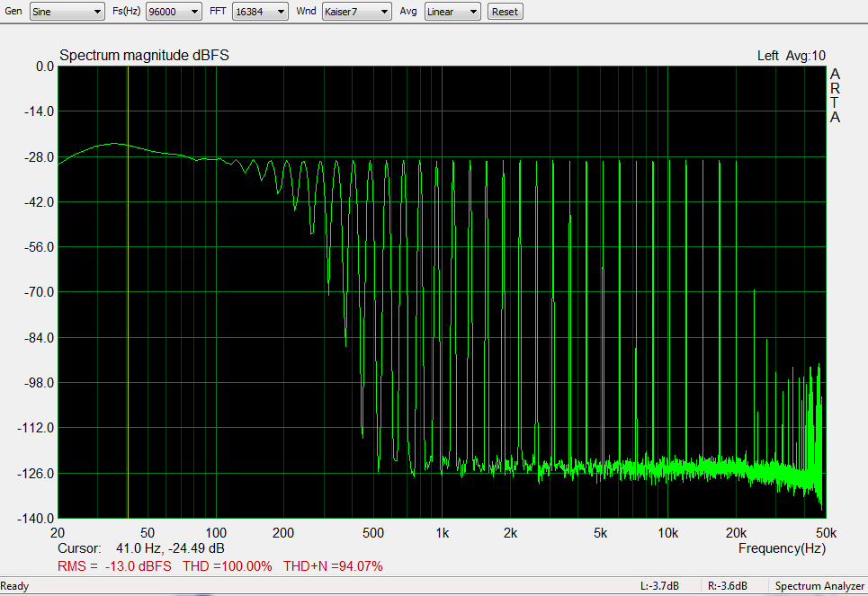Click the Cursor readout 41.0 Hz, -24.49 dB
The image size is (868, 596).
(x=141, y=548)
